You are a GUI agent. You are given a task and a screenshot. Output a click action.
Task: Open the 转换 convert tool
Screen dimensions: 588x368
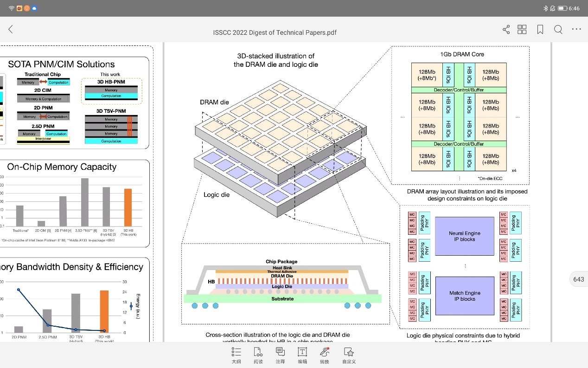[x=325, y=355]
